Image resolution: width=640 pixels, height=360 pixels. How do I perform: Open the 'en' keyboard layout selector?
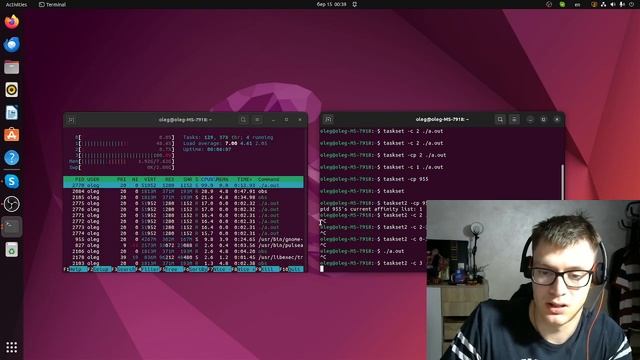tap(577, 4)
